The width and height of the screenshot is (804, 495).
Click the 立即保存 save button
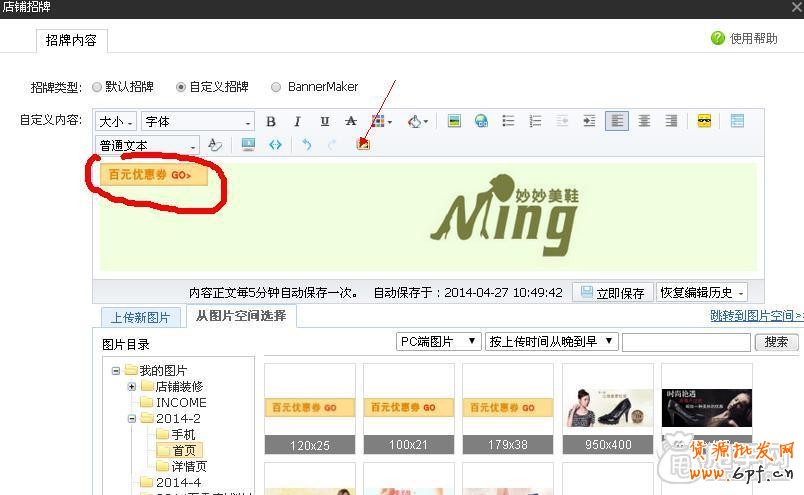[613, 293]
